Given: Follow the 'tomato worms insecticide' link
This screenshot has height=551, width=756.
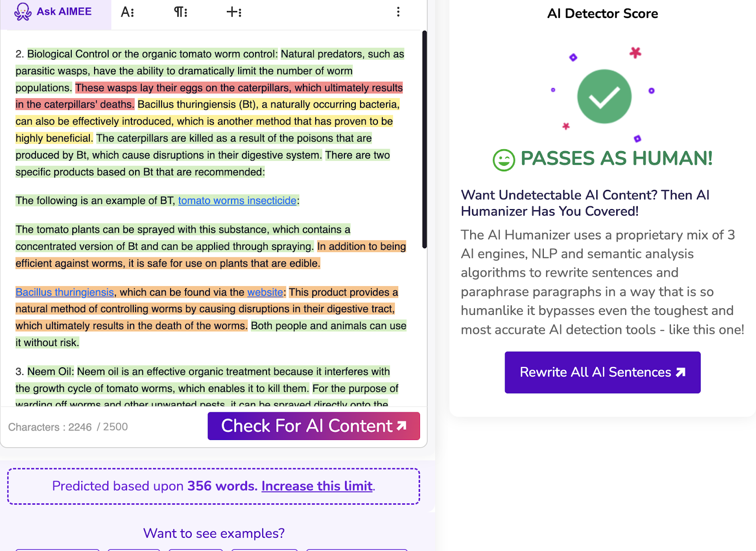Looking at the screenshot, I should pyautogui.click(x=237, y=201).
